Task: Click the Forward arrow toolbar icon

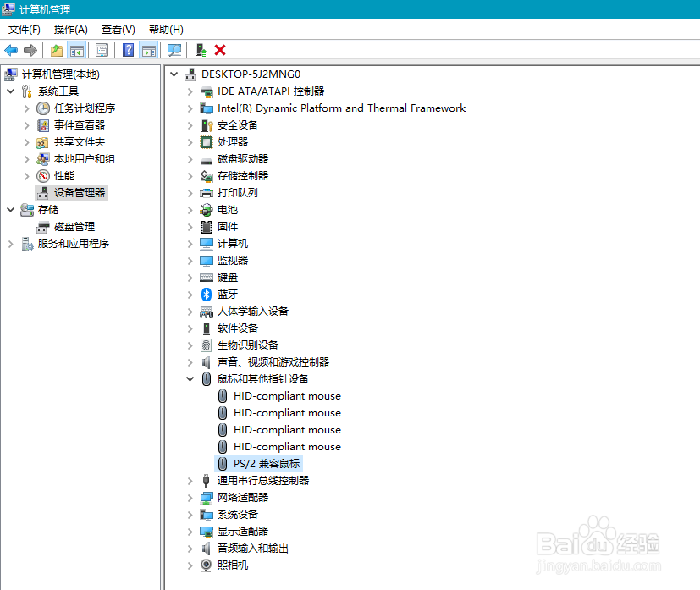Action: point(30,50)
